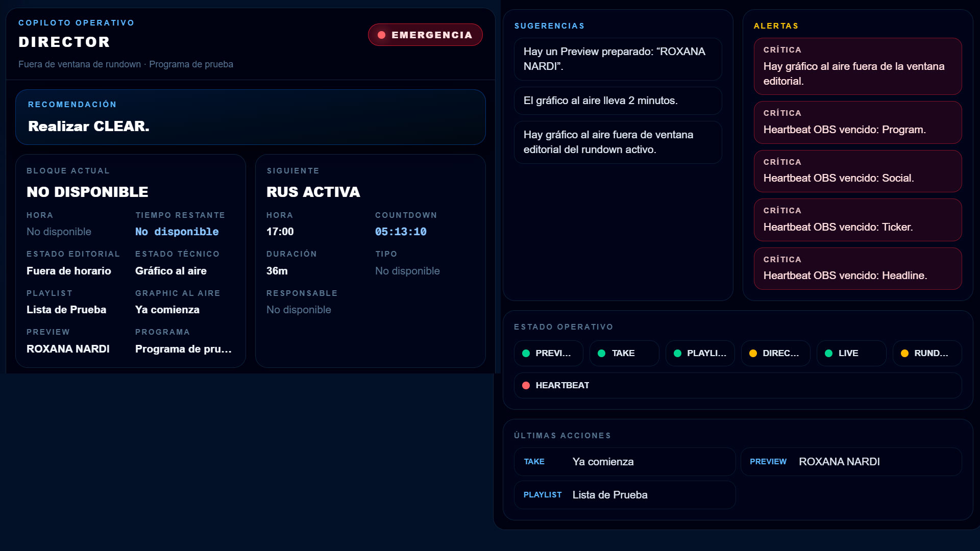Click the red dot on HEARTBEAT status row
Screen dimensions: 980x551
[526, 385]
